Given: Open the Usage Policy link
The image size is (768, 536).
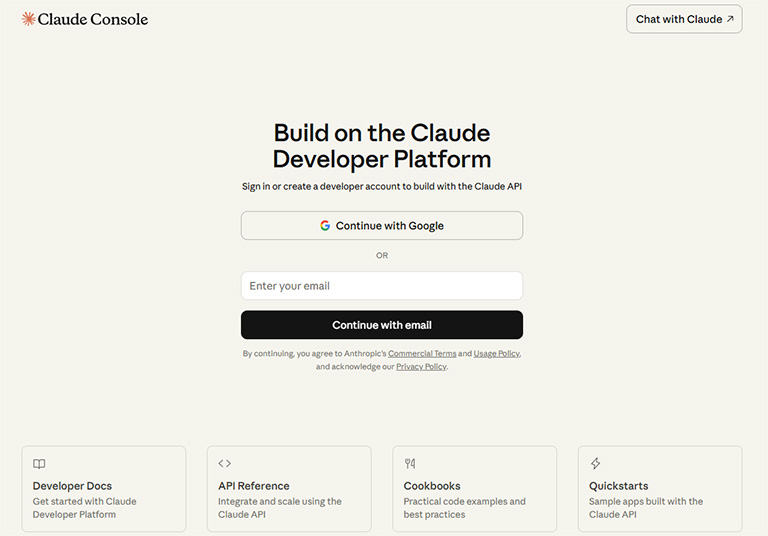Looking at the screenshot, I should (496, 354).
